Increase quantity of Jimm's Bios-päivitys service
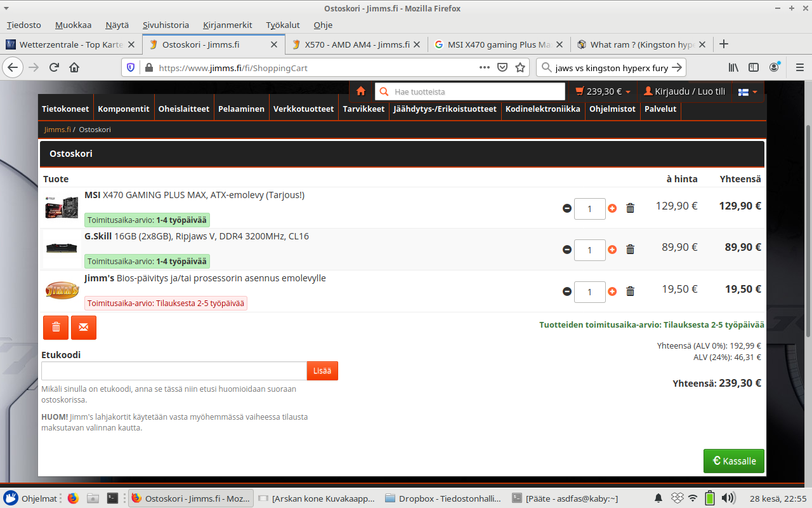 tap(612, 291)
